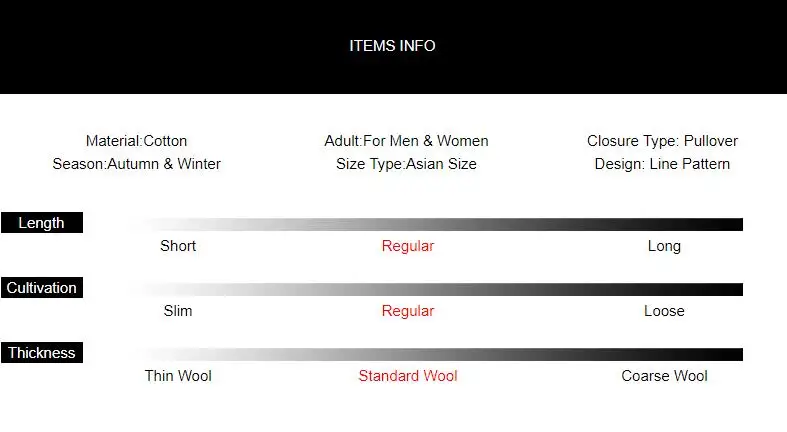Click the Thickness gradient bar
The width and height of the screenshot is (787, 432).
(437, 354)
